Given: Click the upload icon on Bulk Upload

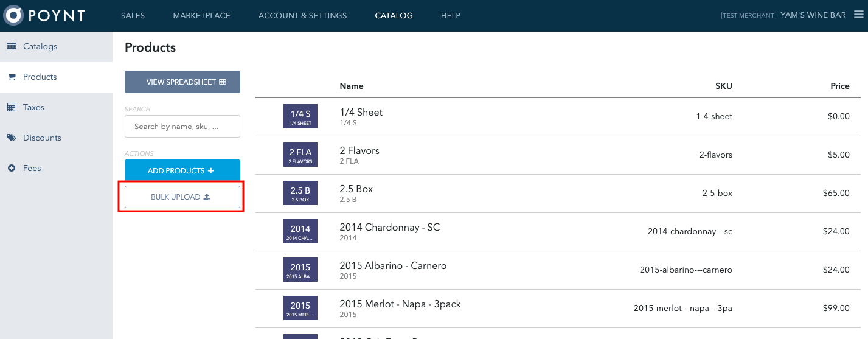Looking at the screenshot, I should [207, 197].
